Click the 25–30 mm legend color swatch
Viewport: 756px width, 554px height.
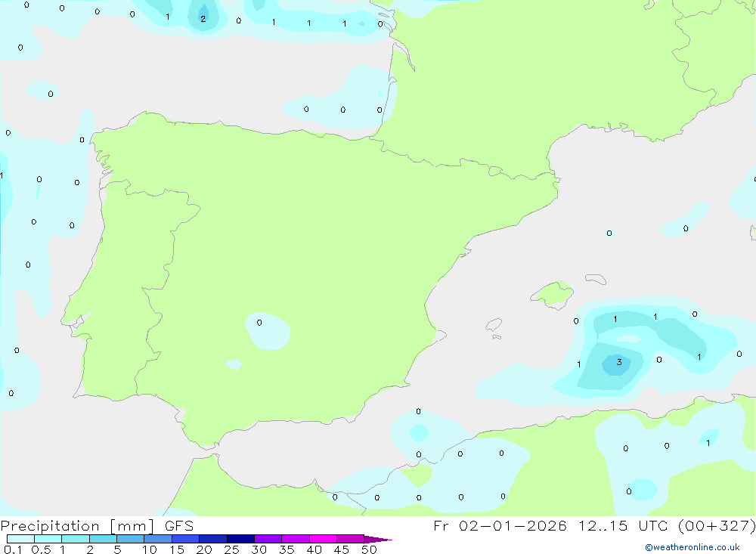pos(240,539)
